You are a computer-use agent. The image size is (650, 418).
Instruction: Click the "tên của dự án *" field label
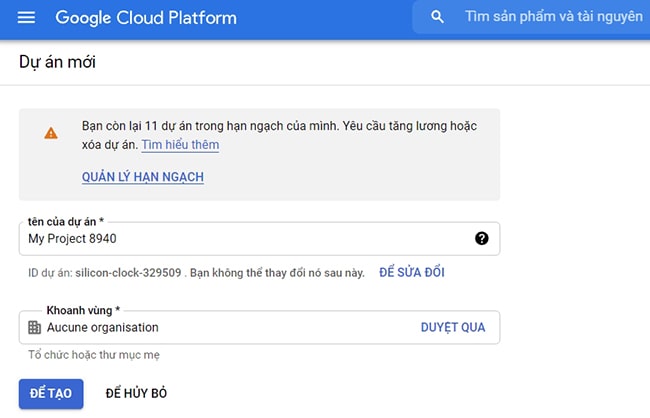pos(66,222)
